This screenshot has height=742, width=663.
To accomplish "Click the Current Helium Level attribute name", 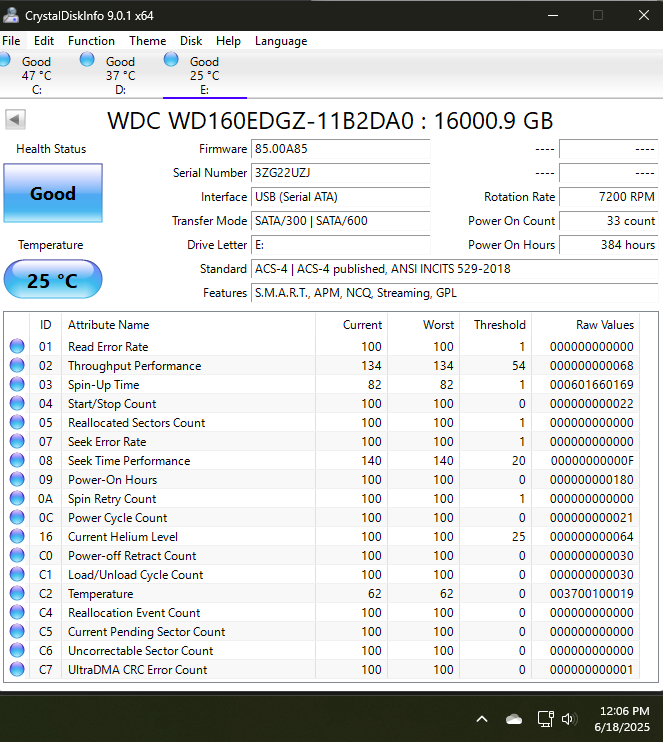I will coord(123,537).
